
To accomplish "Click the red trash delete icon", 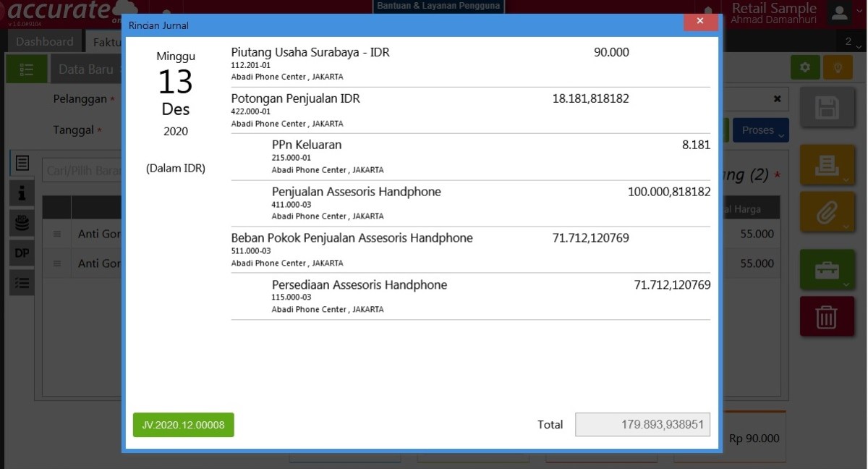I will pos(827,316).
